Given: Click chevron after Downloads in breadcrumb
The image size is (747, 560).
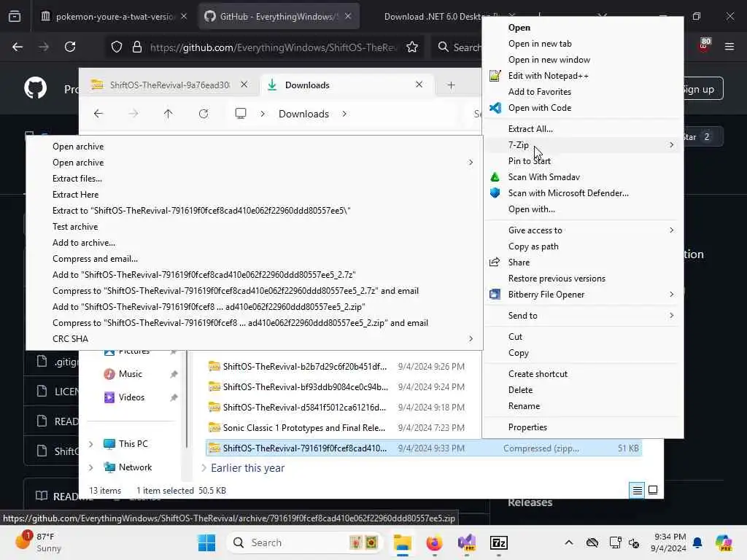Looking at the screenshot, I should click(x=344, y=114).
